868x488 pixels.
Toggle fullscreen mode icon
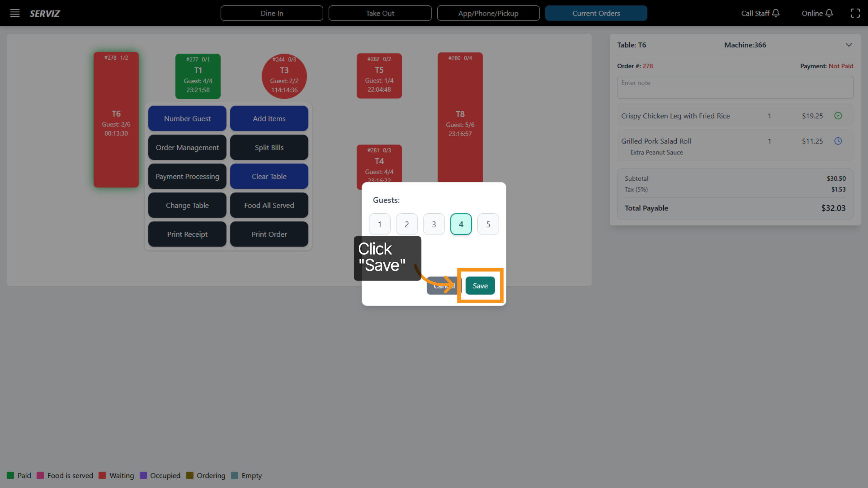(x=855, y=13)
